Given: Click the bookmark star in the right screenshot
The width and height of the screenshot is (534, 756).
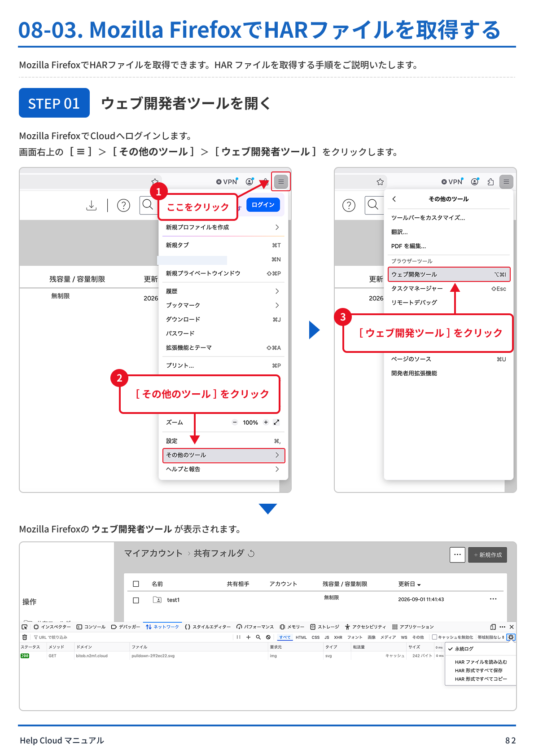Looking at the screenshot, I should (x=380, y=181).
